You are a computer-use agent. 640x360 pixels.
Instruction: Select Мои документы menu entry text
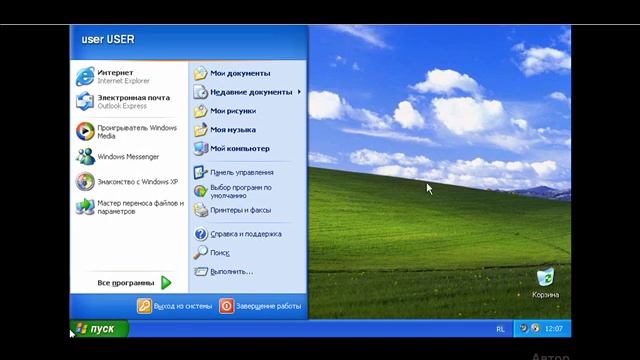[x=240, y=73]
